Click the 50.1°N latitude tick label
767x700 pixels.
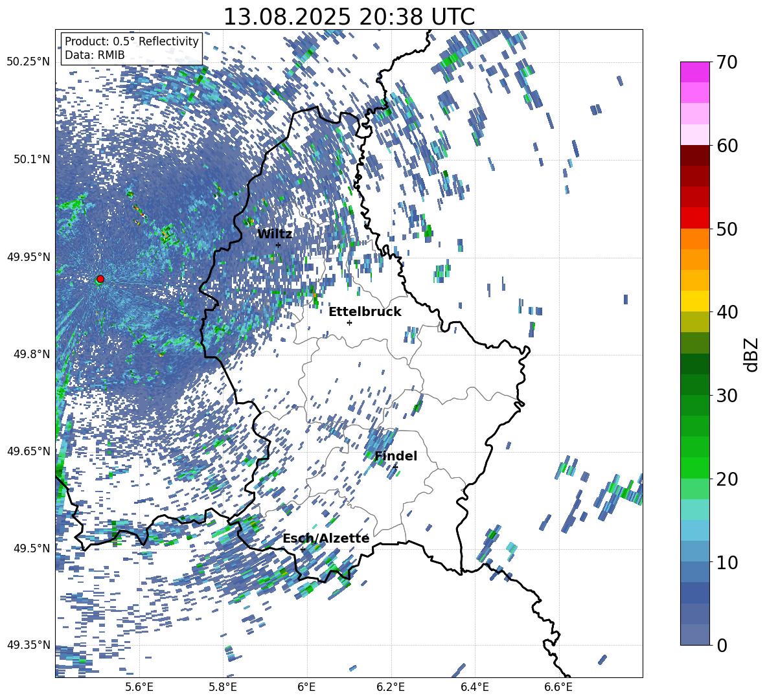31,159
